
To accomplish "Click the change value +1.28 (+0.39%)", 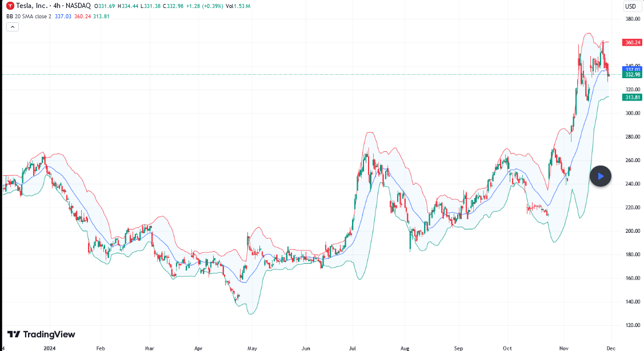I will click(205, 6).
